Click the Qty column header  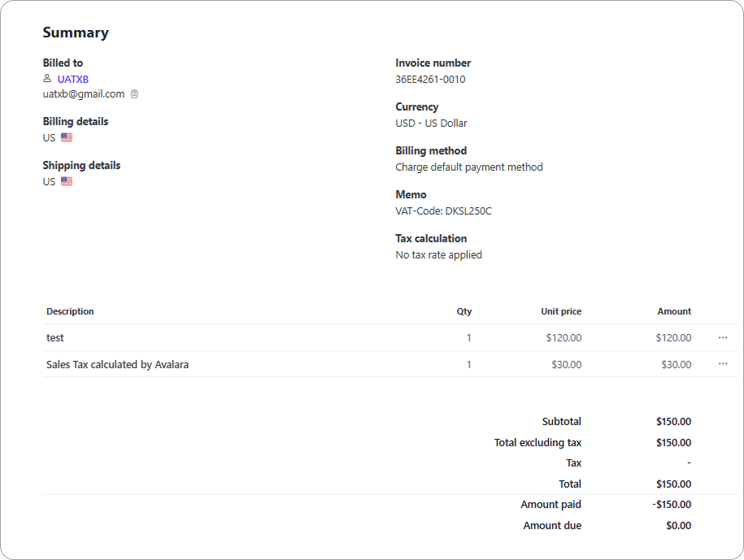pyautogui.click(x=463, y=311)
